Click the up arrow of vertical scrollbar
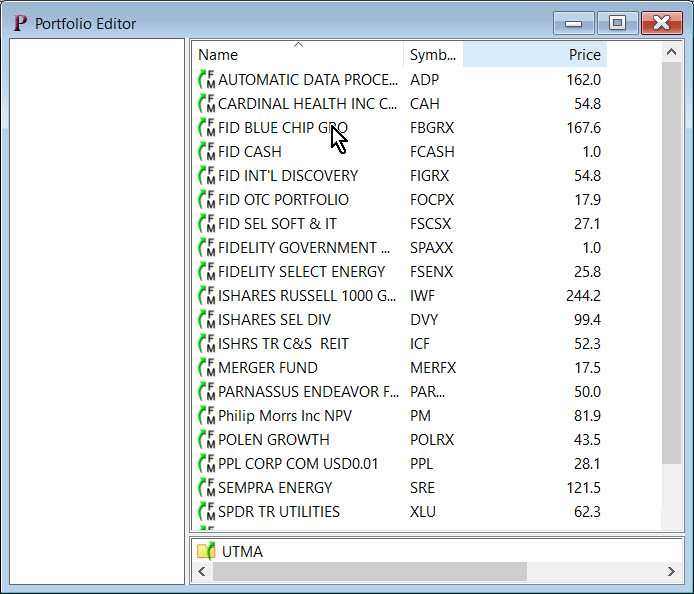The height and width of the screenshot is (594, 694). click(x=671, y=52)
